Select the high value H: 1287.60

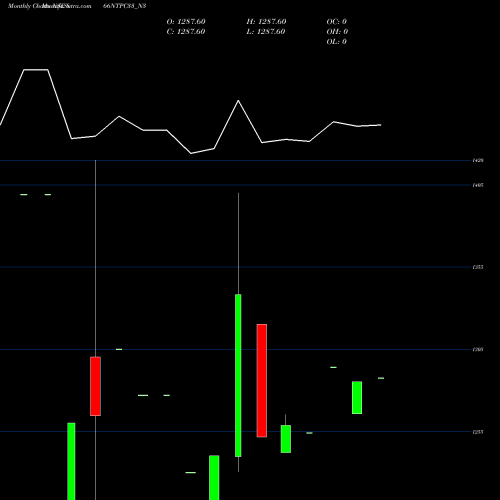(266, 22)
